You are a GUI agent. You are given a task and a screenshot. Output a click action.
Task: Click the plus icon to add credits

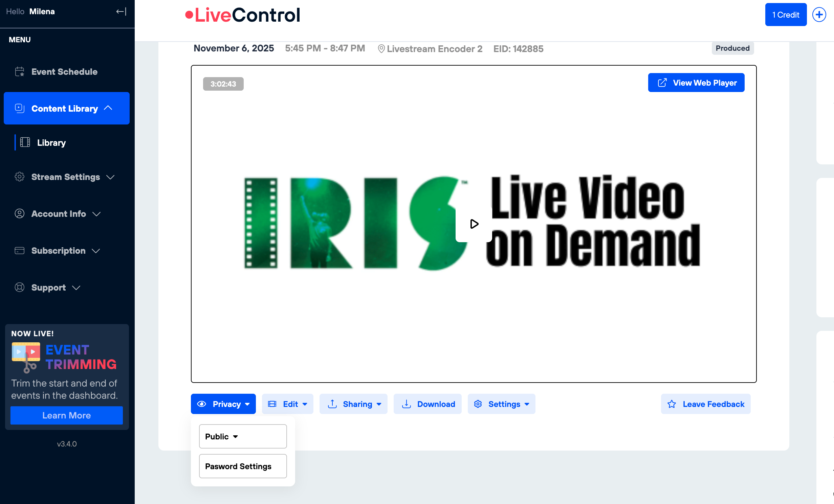coord(819,15)
